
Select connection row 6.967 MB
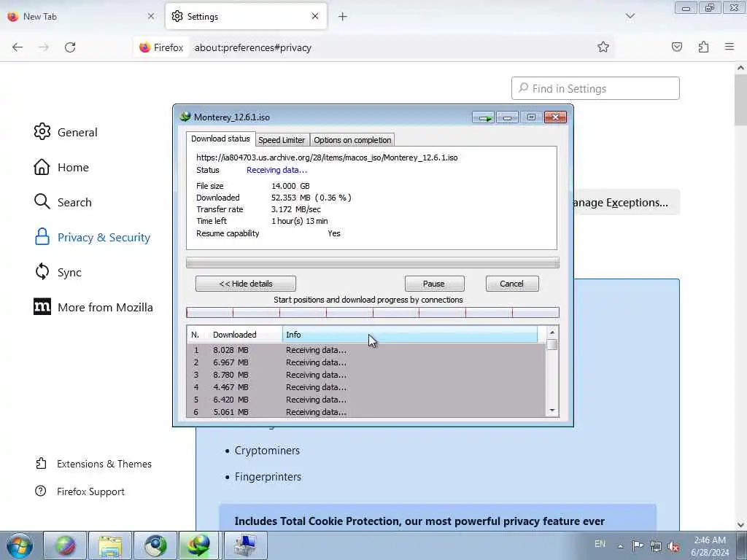(x=366, y=362)
